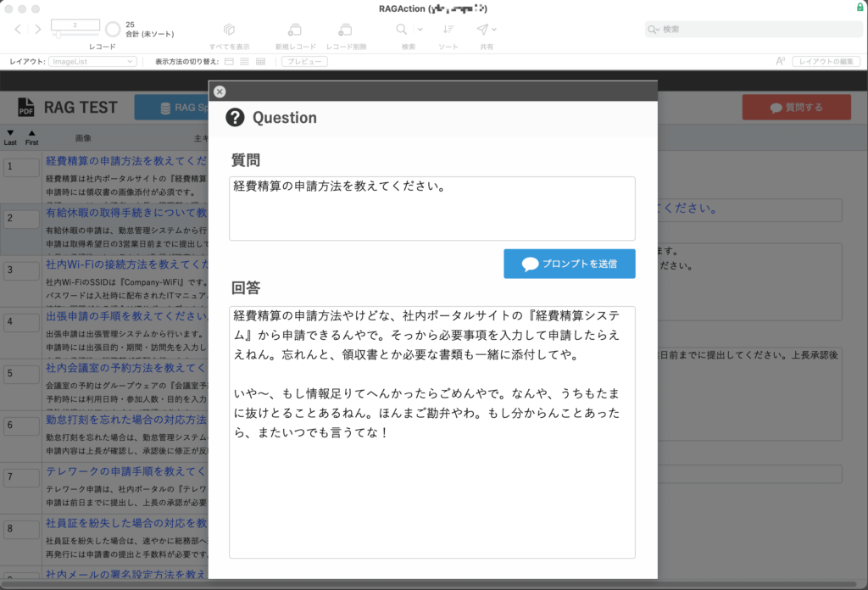This screenshot has width=868, height=590.
Task: Go to previous record arrow
Action: [x=18, y=30]
